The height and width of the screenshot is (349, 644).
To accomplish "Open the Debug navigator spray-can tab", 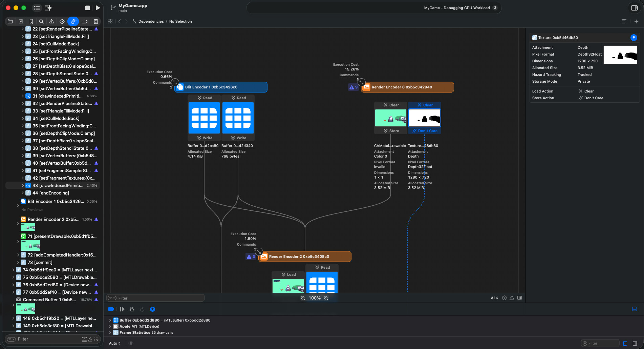I will point(73,21).
